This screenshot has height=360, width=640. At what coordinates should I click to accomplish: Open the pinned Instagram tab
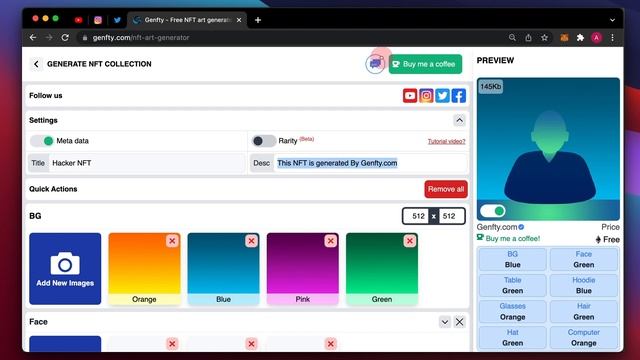click(98, 20)
